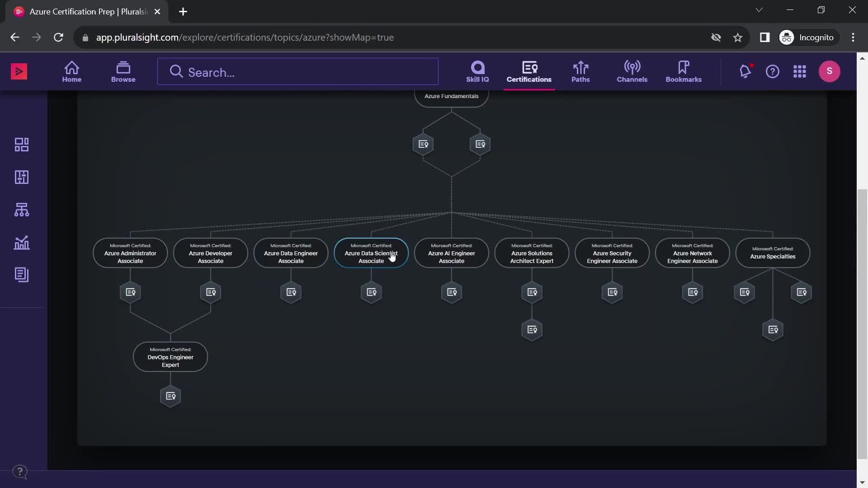The image size is (868, 488).
Task: Click the address bar URL
Action: (245, 38)
